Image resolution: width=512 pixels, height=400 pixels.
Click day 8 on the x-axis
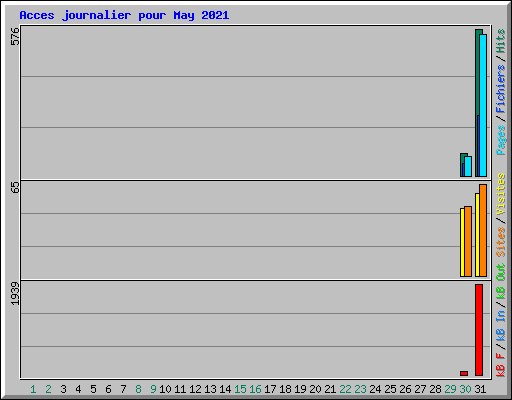coord(138,389)
